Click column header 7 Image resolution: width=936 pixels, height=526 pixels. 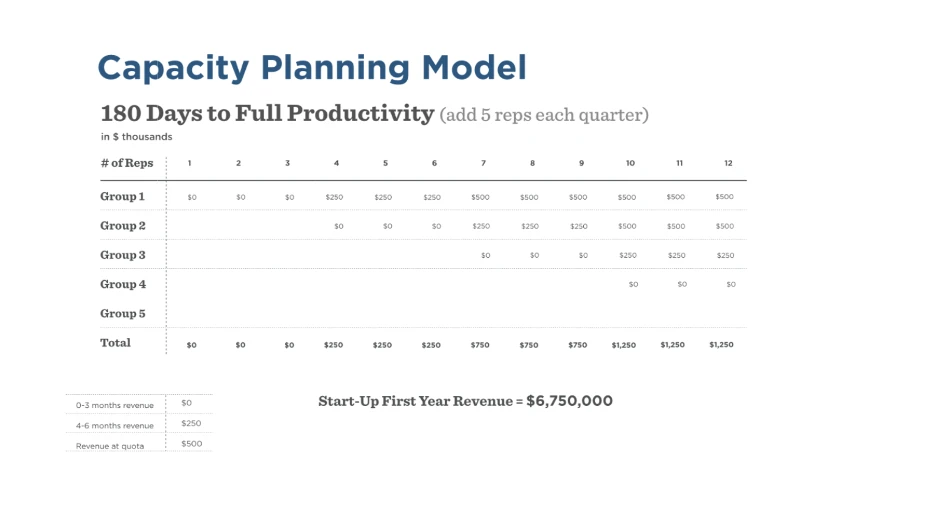pyautogui.click(x=484, y=163)
